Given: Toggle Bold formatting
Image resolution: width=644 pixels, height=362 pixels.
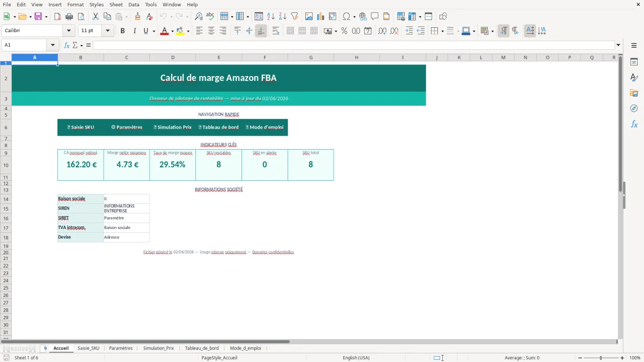Looking at the screenshot, I should point(122,31).
